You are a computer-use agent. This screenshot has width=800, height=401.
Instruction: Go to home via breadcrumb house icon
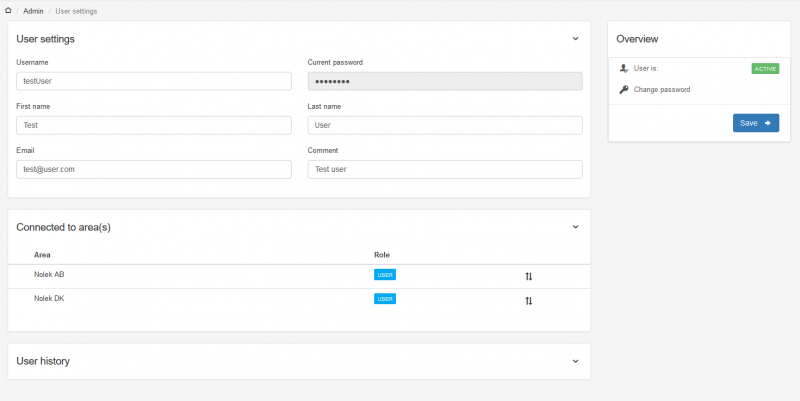point(8,10)
